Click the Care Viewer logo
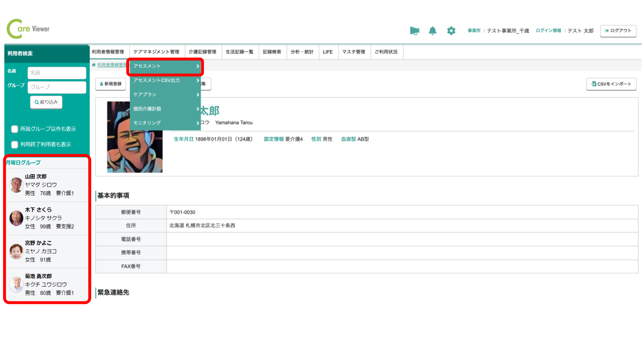 pos(28,29)
